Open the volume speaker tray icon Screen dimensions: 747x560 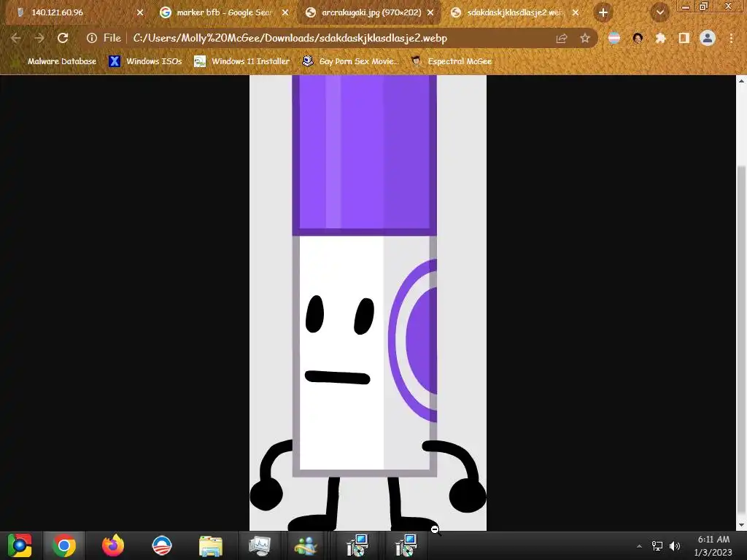pos(675,546)
